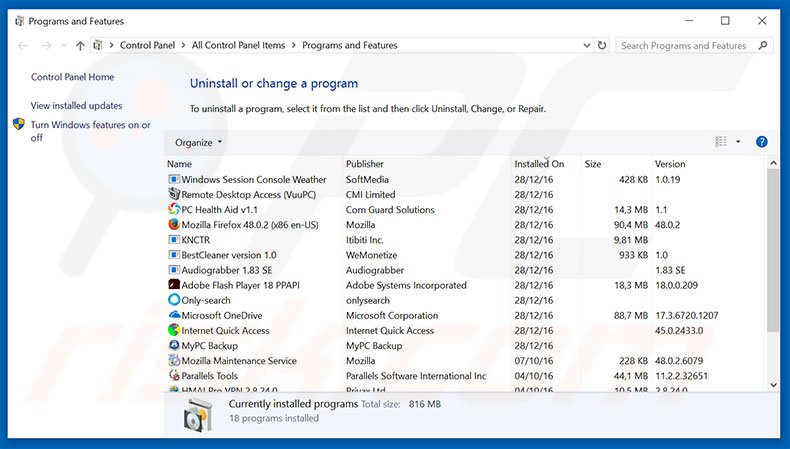The image size is (790, 449).
Task: Click the Mozilla Maintenance Service icon
Action: (174, 360)
